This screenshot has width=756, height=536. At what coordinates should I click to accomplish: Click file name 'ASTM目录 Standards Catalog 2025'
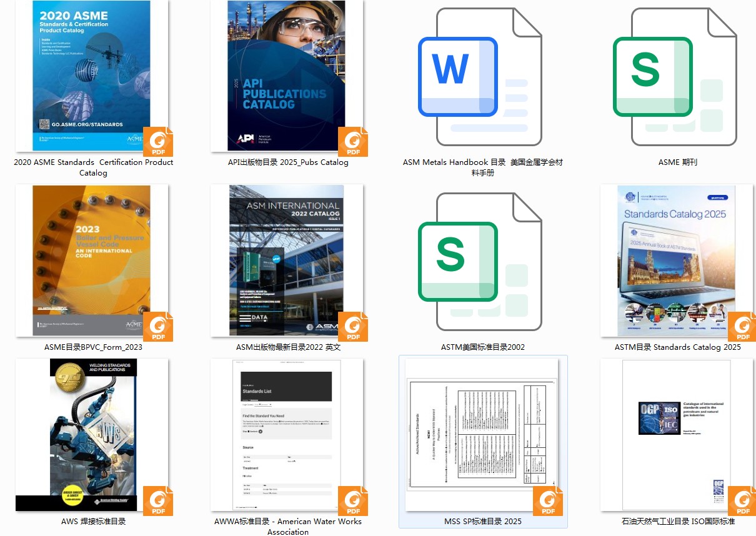(678, 347)
